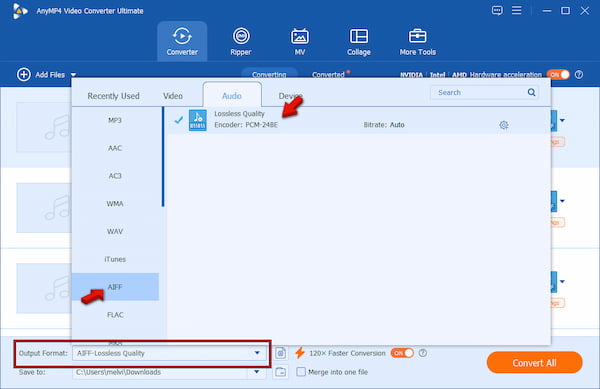Click the format list scrollbar
600x389 pixels.
[163, 157]
